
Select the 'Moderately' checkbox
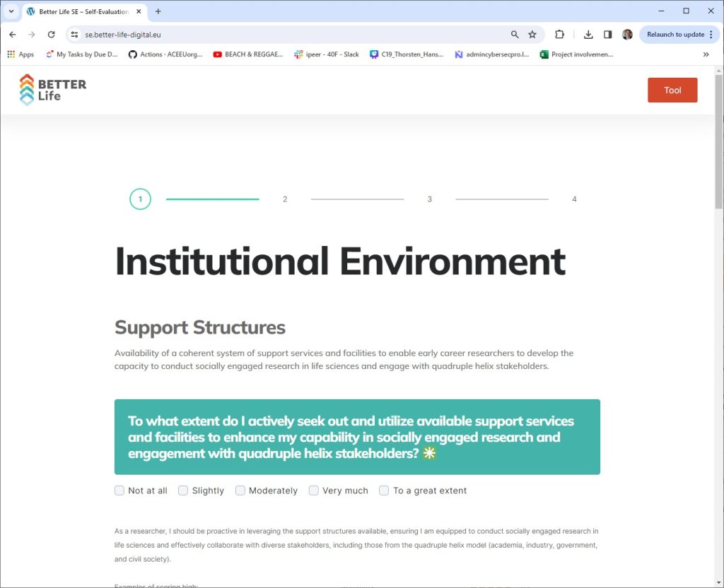point(240,490)
